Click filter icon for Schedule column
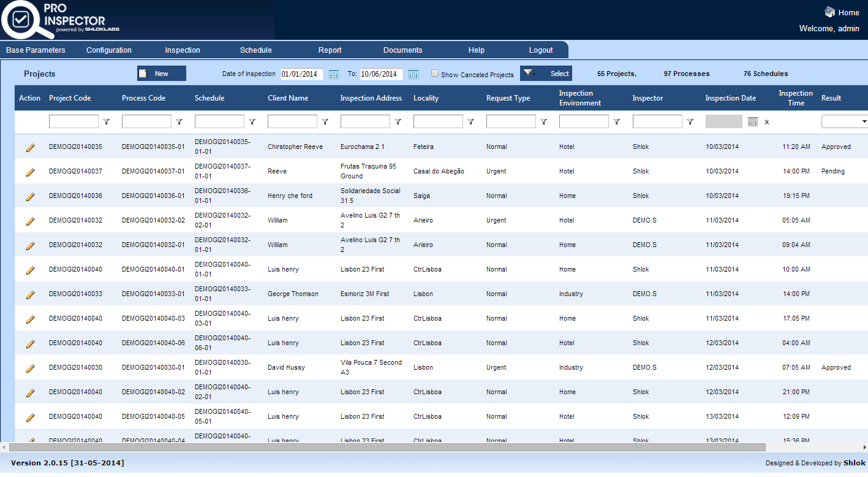Image resolution: width=868 pixels, height=477 pixels. [x=252, y=122]
